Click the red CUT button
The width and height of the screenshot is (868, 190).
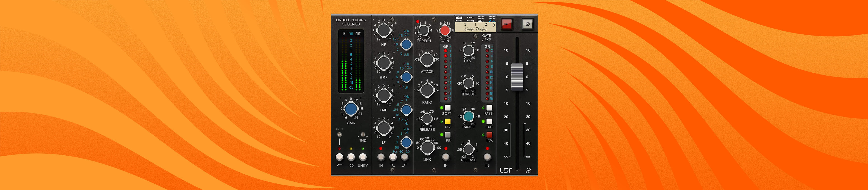coord(507,24)
